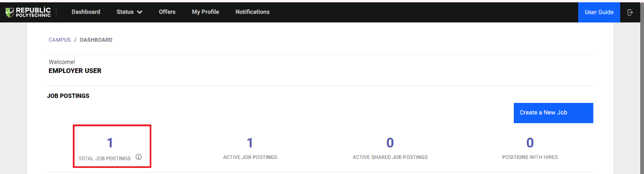Screen dimensions: 644x174
Task: Expand the Status dropdown chevron
Action: pyautogui.click(x=140, y=12)
